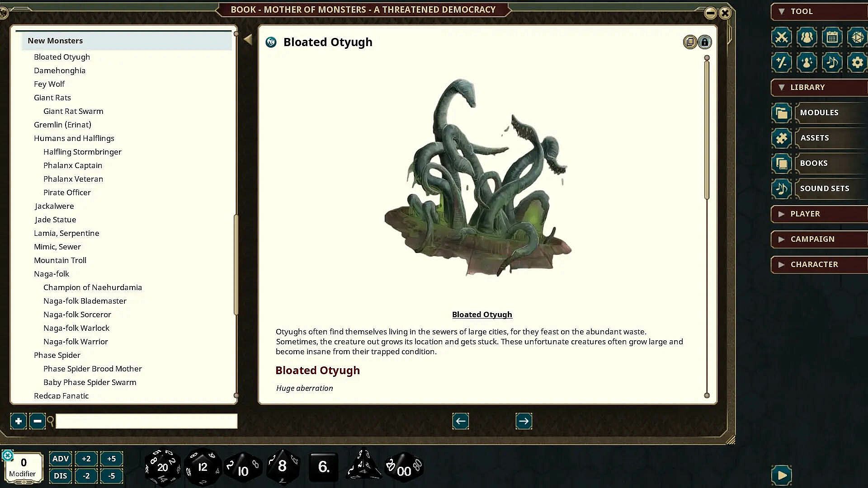Viewport: 868px width, 488px height.
Task: Open the Naga-folk Sorceror entry
Action: pos(77,314)
